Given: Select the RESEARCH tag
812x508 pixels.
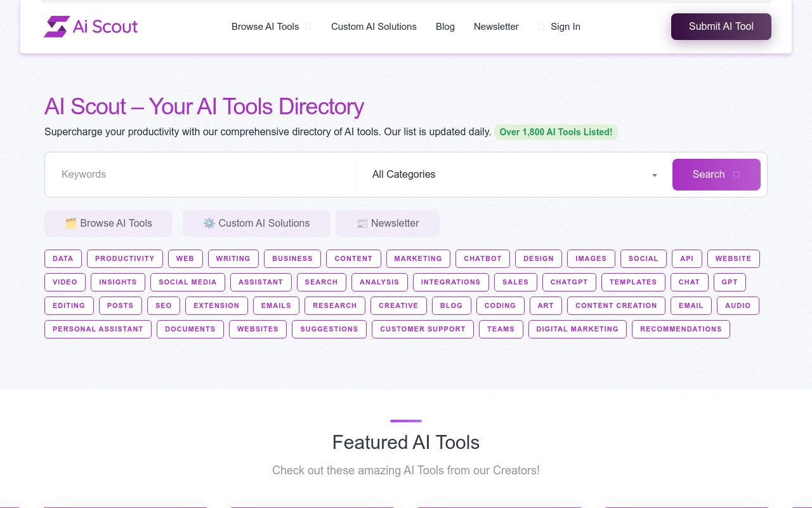Looking at the screenshot, I should tap(335, 305).
